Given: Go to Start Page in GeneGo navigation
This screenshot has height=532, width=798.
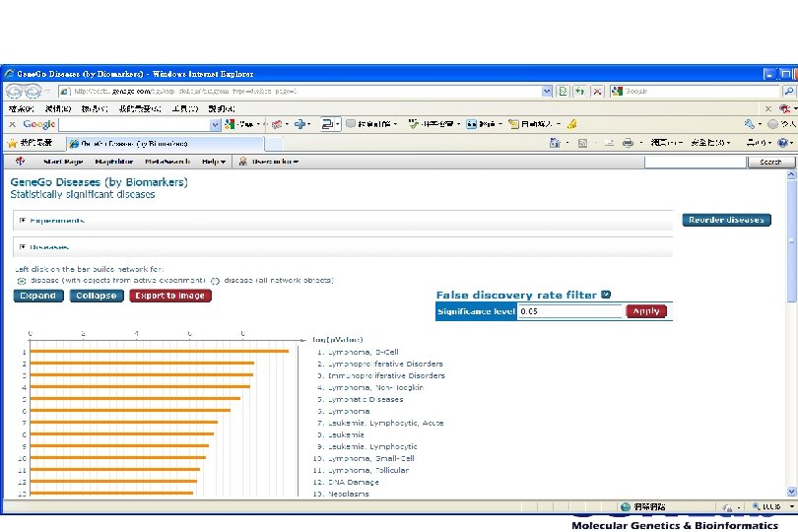Looking at the screenshot, I should pos(63,162).
